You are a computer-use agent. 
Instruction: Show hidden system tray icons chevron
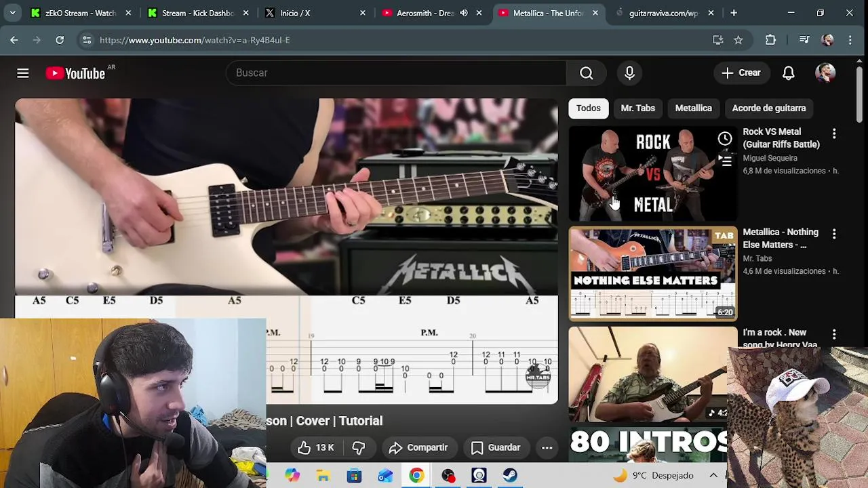[713, 476]
